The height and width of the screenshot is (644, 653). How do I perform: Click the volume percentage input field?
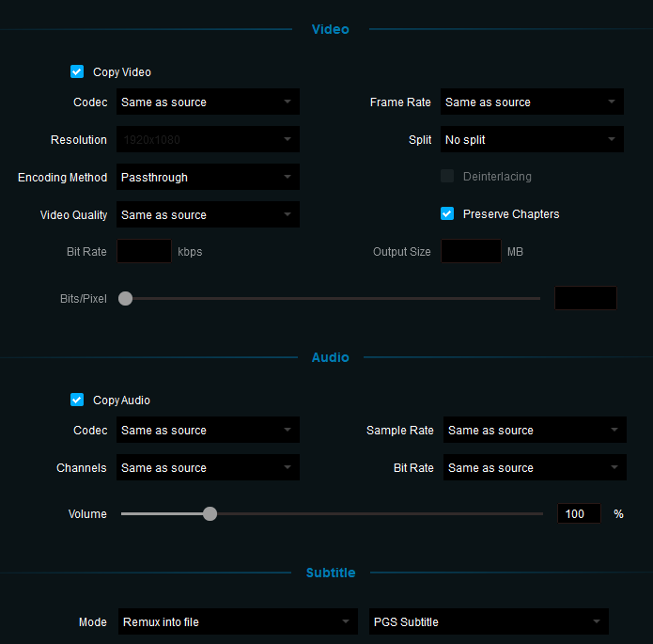[579, 513]
